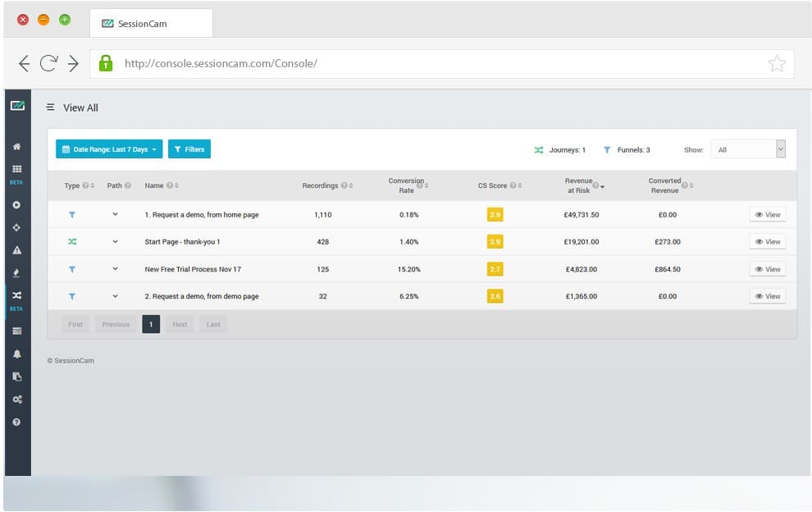Click the Filters button
Viewport: 812px width, 512px height.
[189, 149]
